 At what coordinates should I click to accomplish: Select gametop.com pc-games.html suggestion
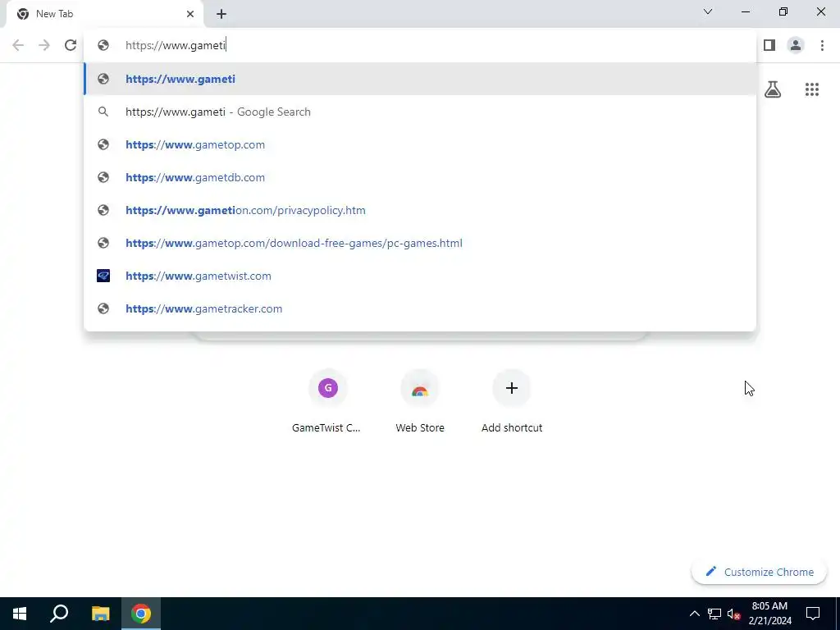(x=420, y=243)
